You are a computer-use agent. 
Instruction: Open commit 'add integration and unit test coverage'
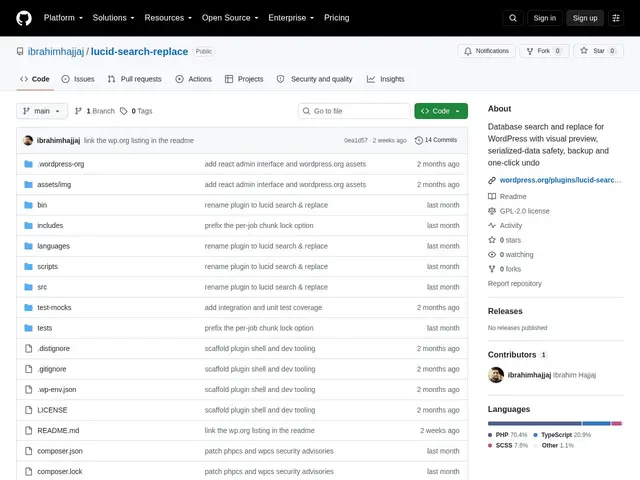[x=263, y=307]
